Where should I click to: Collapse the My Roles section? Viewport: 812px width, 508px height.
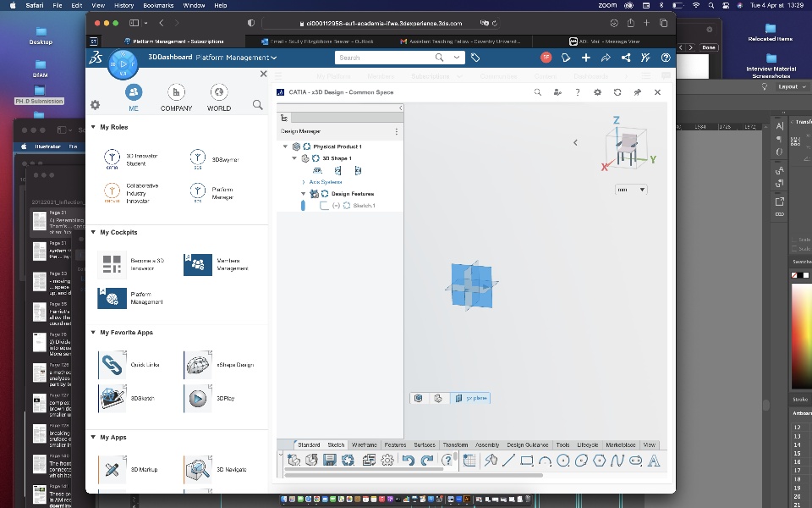(x=93, y=127)
